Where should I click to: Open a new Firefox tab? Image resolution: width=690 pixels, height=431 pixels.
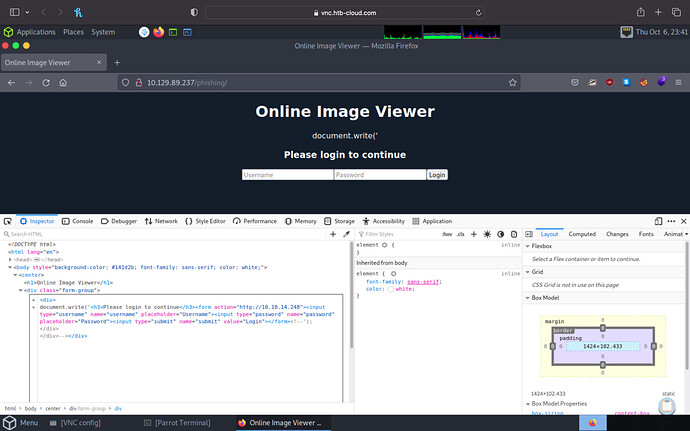pyautogui.click(x=117, y=63)
